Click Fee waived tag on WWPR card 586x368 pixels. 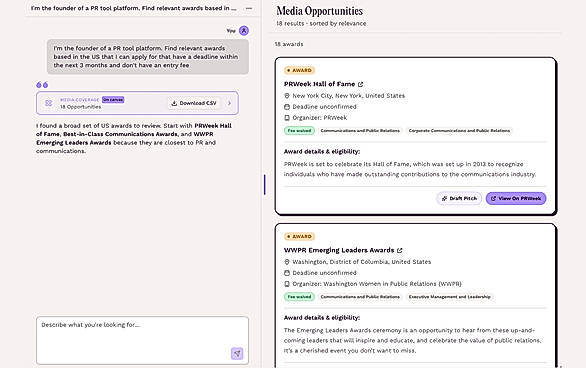click(x=299, y=297)
